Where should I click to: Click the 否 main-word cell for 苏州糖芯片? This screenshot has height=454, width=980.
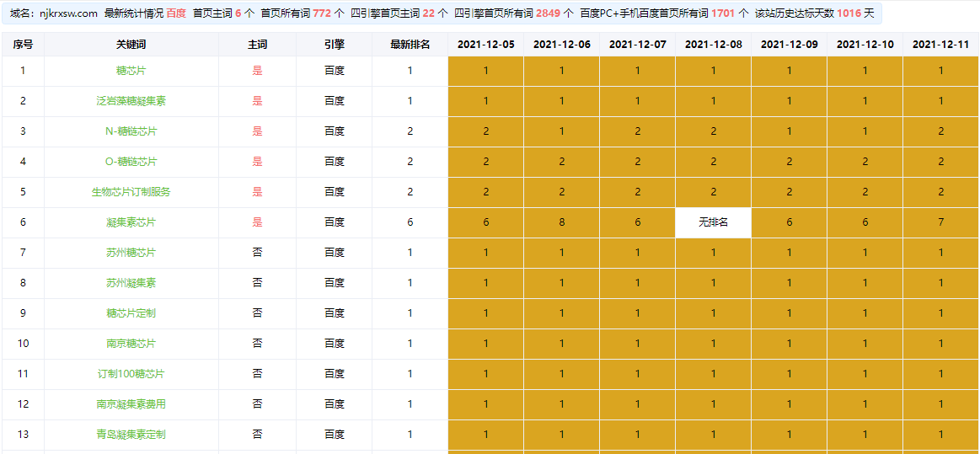click(x=258, y=253)
